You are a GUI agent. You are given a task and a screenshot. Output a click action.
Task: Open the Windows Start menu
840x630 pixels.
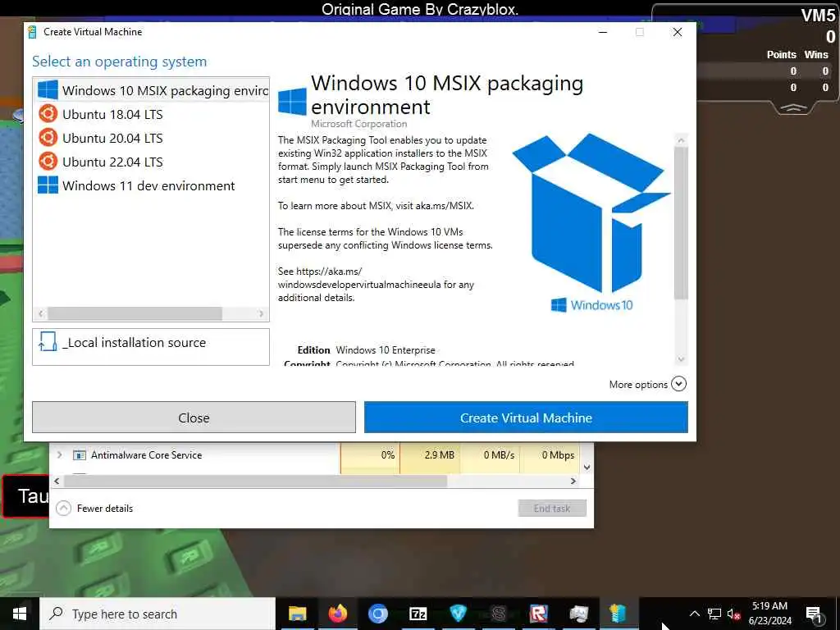20,614
